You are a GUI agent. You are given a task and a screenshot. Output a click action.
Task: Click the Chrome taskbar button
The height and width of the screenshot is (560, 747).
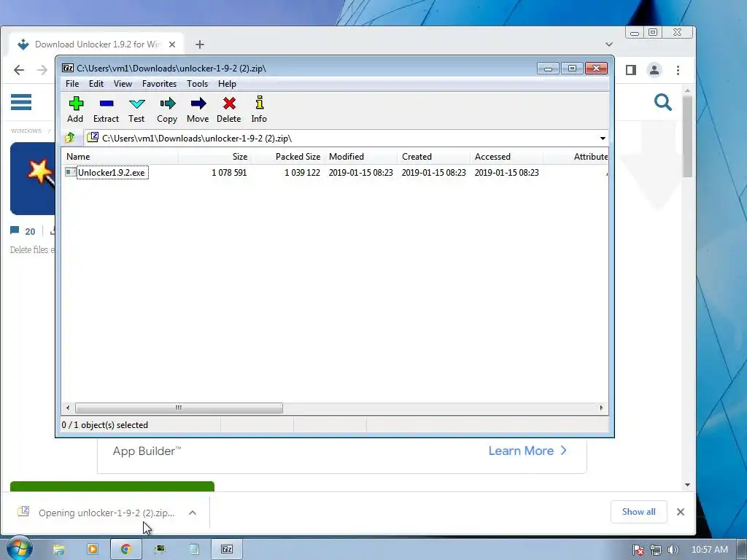click(x=125, y=550)
